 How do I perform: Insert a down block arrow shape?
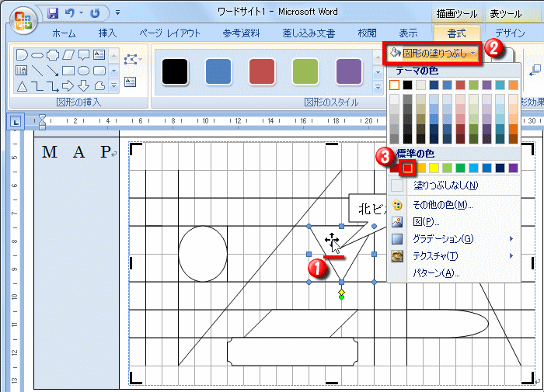[x=84, y=85]
